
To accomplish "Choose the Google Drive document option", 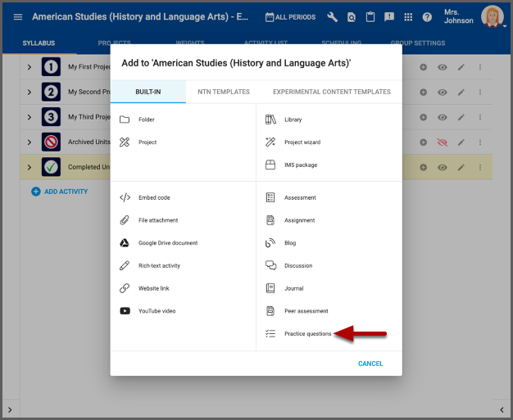I will 167,243.
